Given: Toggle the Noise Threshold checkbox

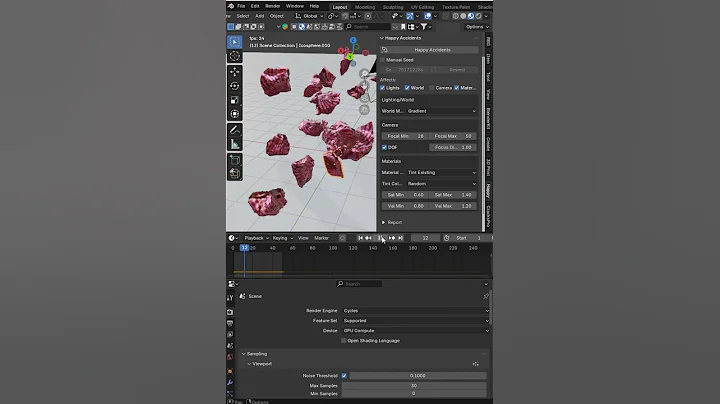Looking at the screenshot, I should coord(344,376).
